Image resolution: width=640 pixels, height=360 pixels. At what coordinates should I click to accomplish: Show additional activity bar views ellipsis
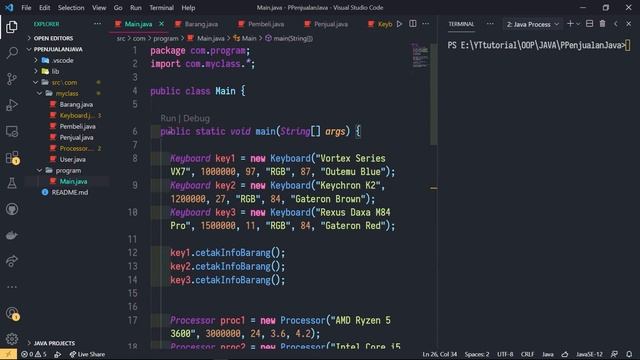pyautogui.click(x=12, y=287)
